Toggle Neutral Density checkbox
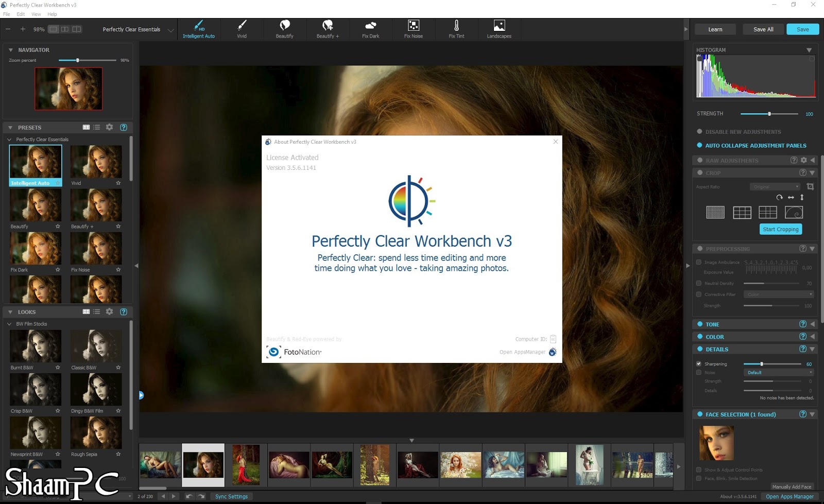This screenshot has height=504, width=824. tap(699, 283)
